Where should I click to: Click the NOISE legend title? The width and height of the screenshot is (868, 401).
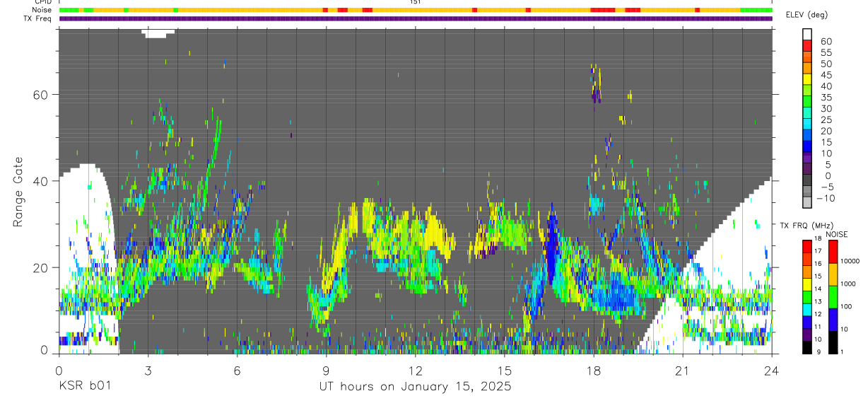coord(836,235)
